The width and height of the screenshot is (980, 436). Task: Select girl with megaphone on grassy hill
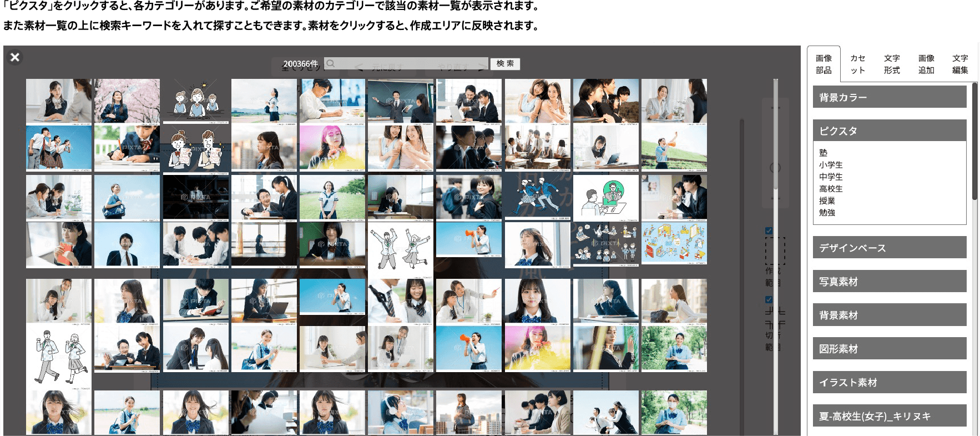click(674, 148)
